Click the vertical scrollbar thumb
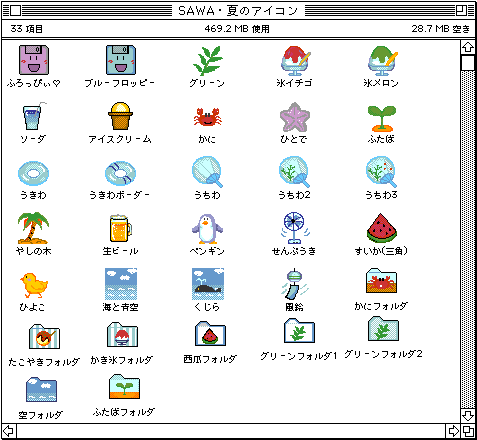Screen dimensions: 477x440 (468, 63)
